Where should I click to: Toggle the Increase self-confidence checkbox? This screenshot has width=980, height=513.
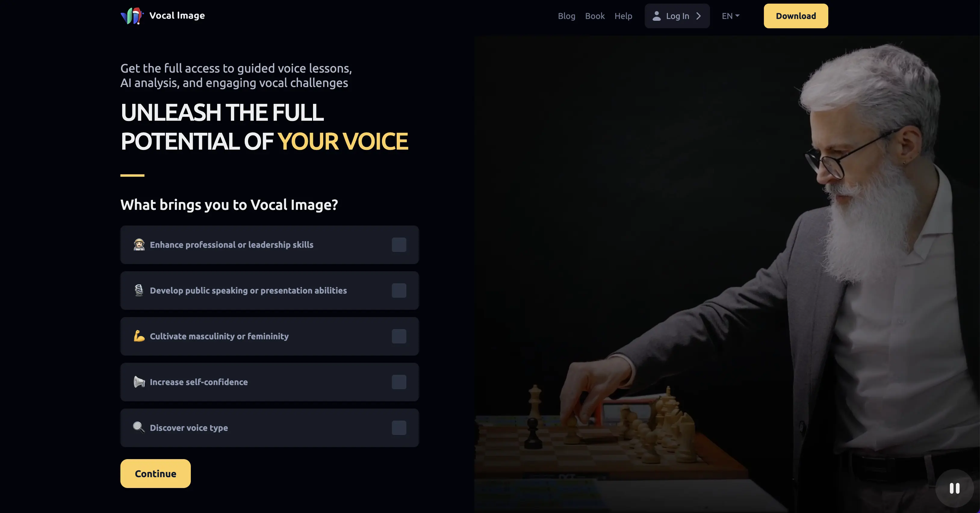(x=399, y=382)
